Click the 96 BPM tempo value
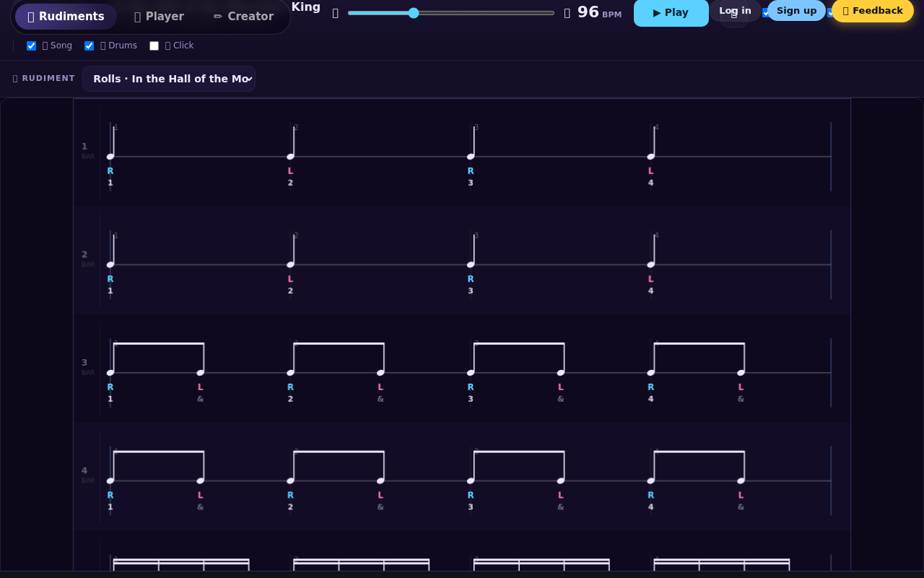 (599, 12)
